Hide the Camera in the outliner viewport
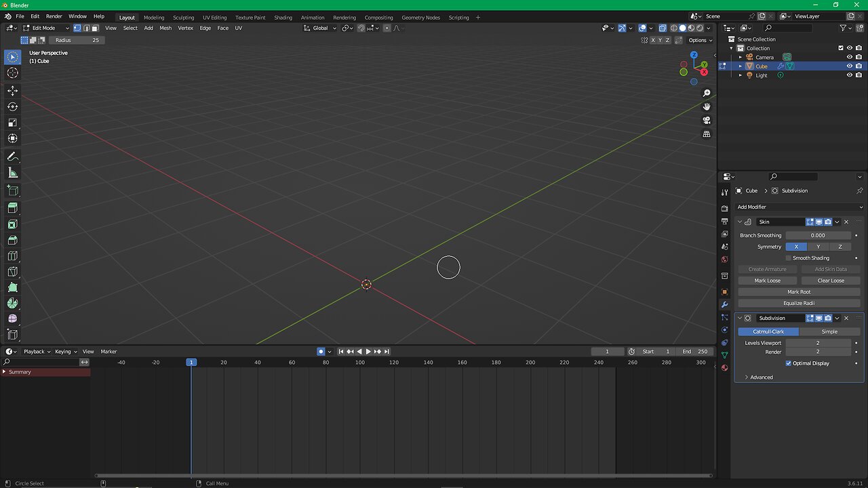868x488 pixels. point(849,57)
